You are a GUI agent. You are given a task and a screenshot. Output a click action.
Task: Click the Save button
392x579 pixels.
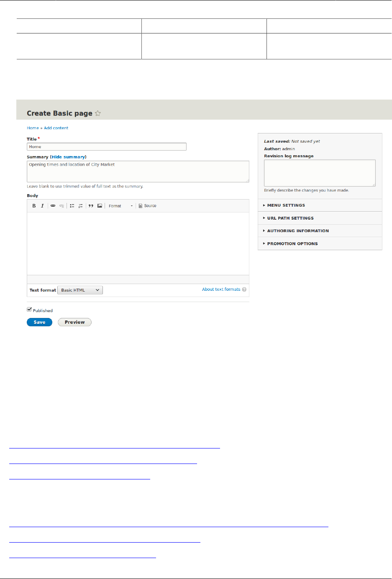pos(39,323)
